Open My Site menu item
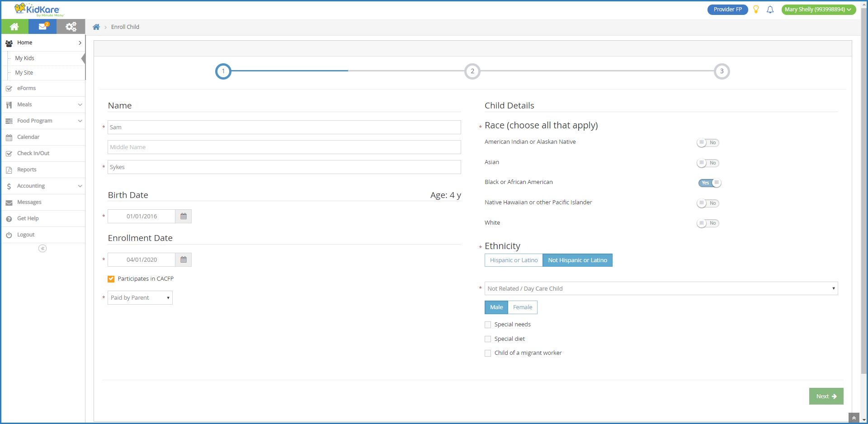868x424 pixels. point(24,73)
